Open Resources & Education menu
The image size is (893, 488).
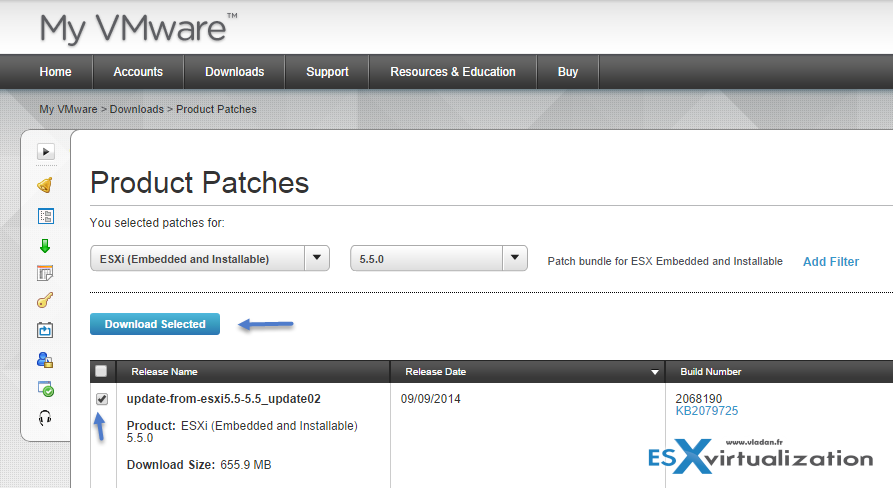pos(453,72)
